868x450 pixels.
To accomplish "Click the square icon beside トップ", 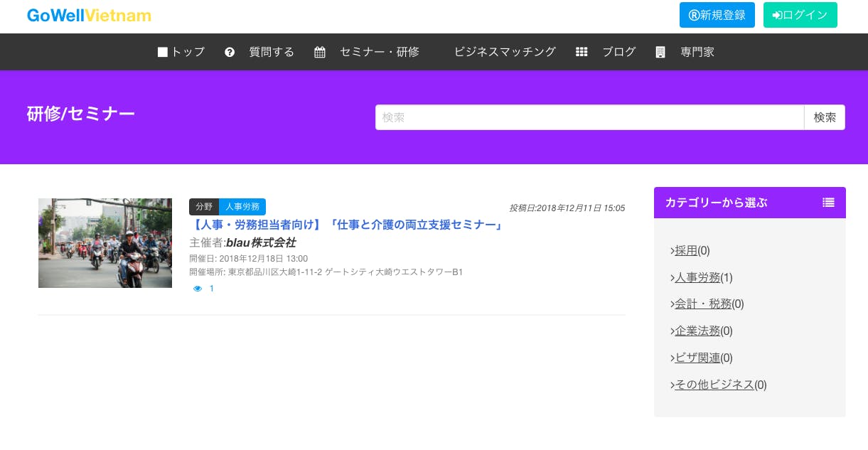I will pos(163,52).
